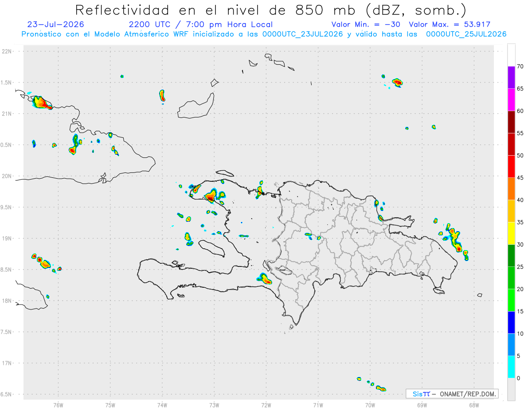The height and width of the screenshot is (411, 532).
Task: Click the colorbar scale value '35'
Action: pos(520,222)
